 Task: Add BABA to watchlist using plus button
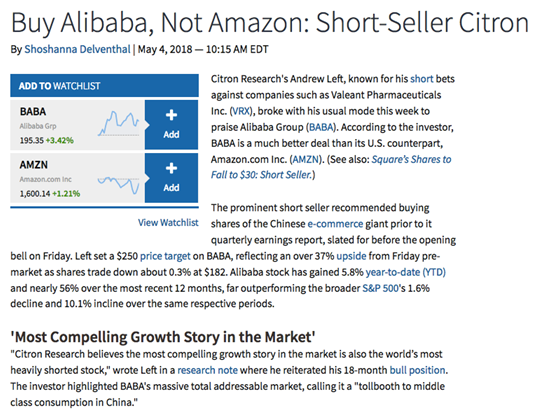tap(171, 125)
